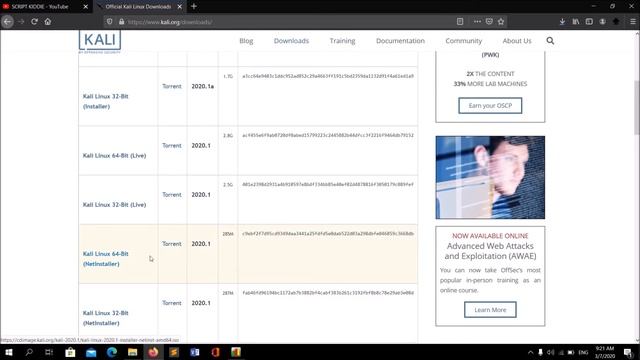Open Windows taskbar search magnifier
Viewport: 640px width, 360px height.
[x=29, y=352]
